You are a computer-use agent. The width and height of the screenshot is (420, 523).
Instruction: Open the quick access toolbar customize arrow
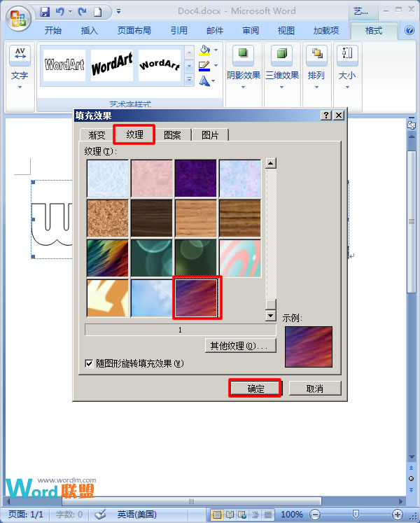click(x=118, y=12)
